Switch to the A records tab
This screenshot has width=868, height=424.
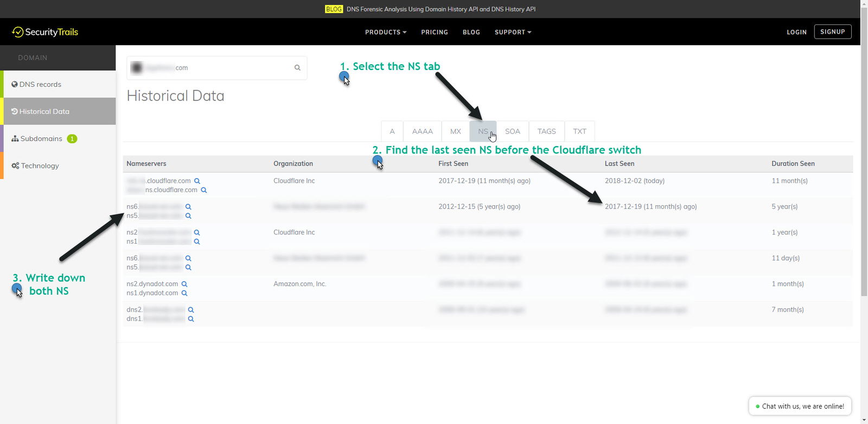click(x=392, y=131)
